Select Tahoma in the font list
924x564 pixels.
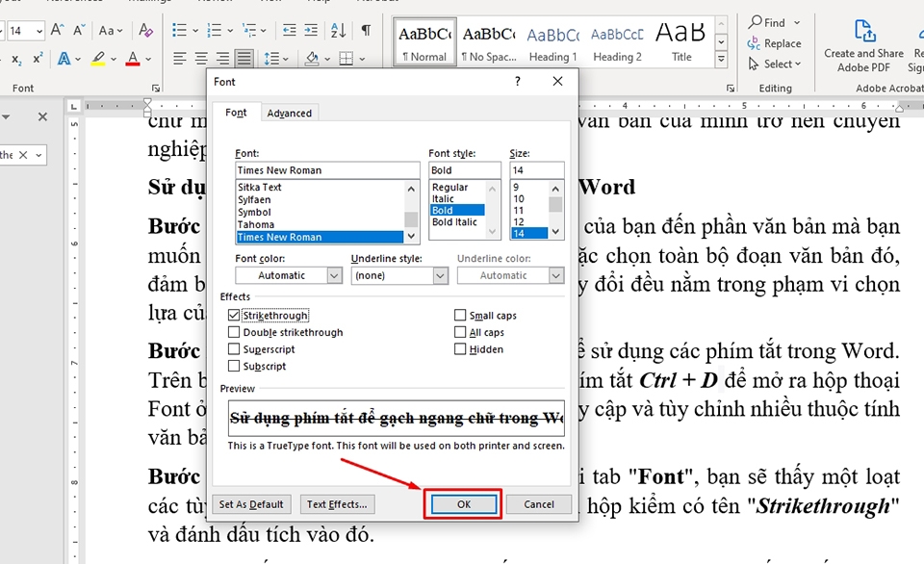click(320, 224)
